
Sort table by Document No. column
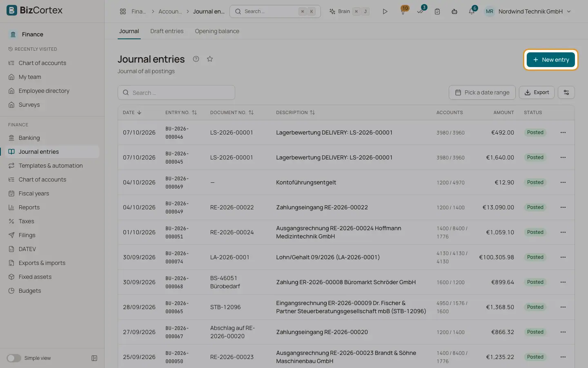pyautogui.click(x=232, y=112)
